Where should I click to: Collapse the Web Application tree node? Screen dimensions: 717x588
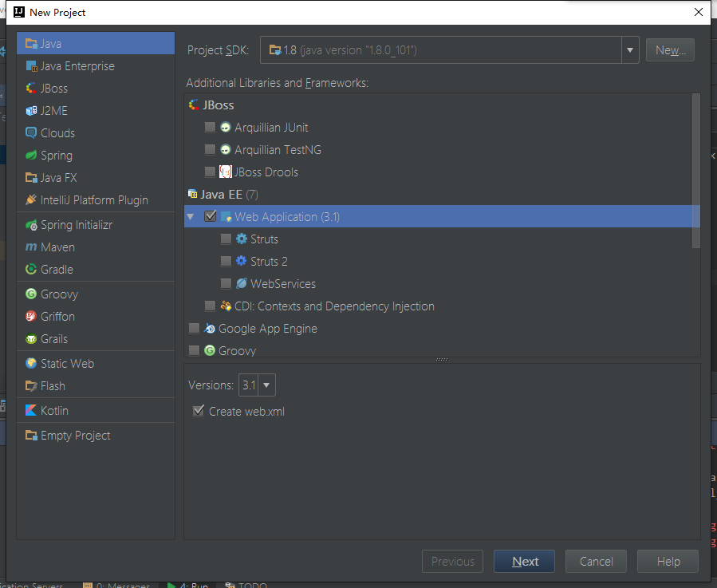191,216
